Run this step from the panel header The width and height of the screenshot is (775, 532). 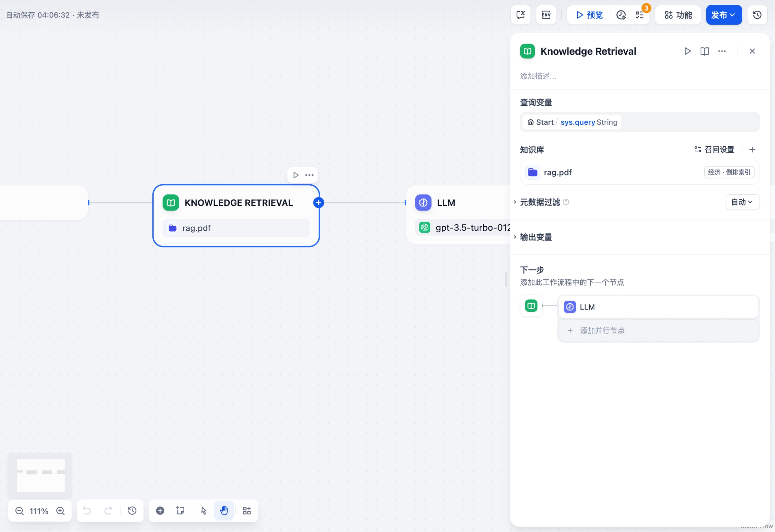pyautogui.click(x=687, y=51)
